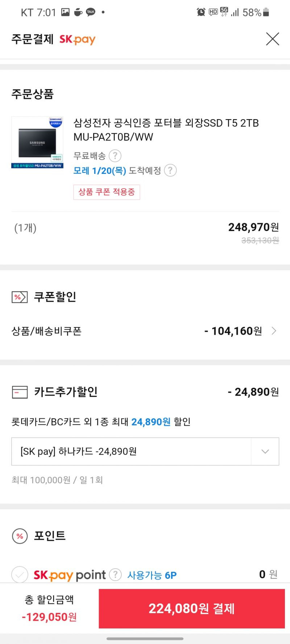Tap the SK pay logo in header
290x644 pixels.
[x=77, y=39]
